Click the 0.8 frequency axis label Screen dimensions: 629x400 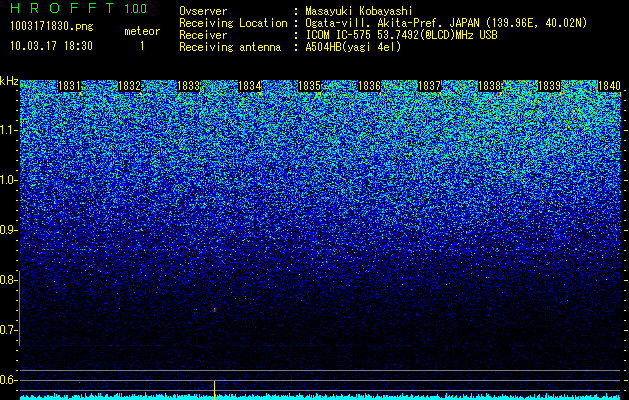click(8, 280)
